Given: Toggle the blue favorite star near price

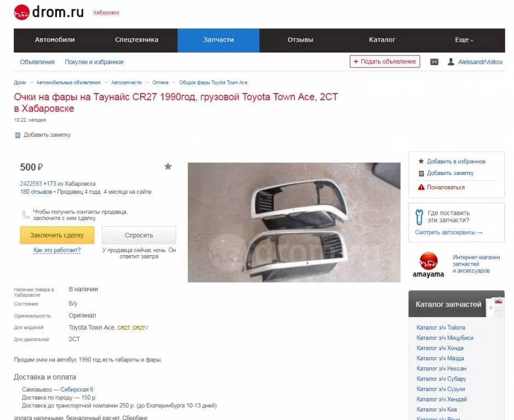Looking at the screenshot, I should 168,166.
